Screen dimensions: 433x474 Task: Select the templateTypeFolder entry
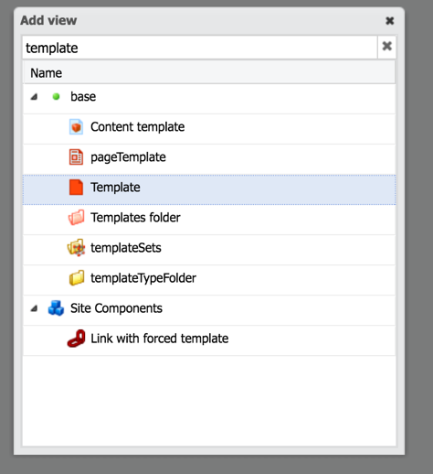[x=209, y=280]
